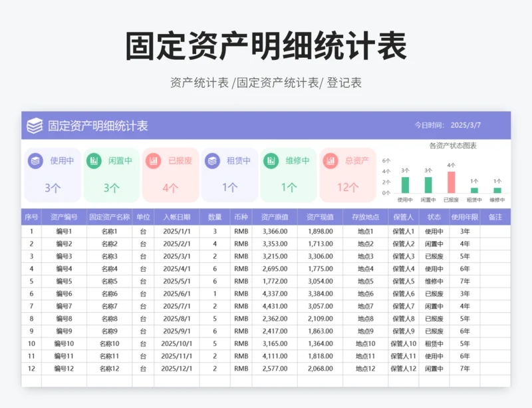Select the 租赁中 status cell in row 10
532x408 pixels.
[x=434, y=343]
